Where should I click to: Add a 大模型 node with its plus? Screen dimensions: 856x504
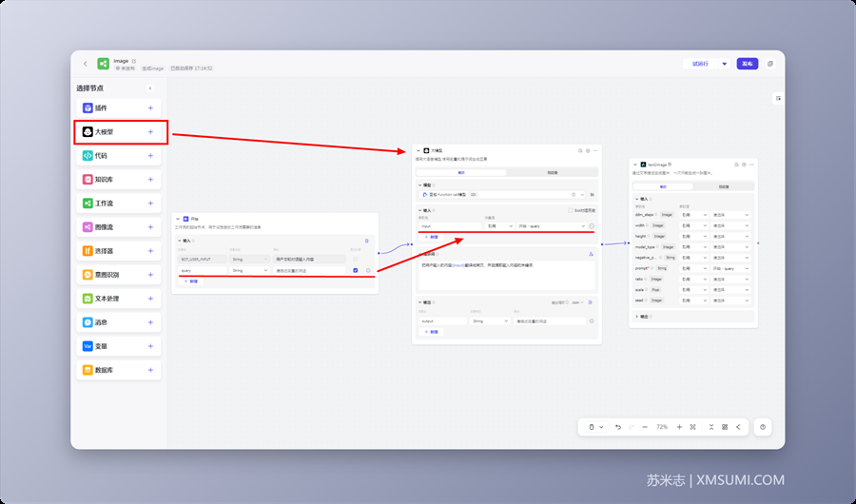(150, 131)
